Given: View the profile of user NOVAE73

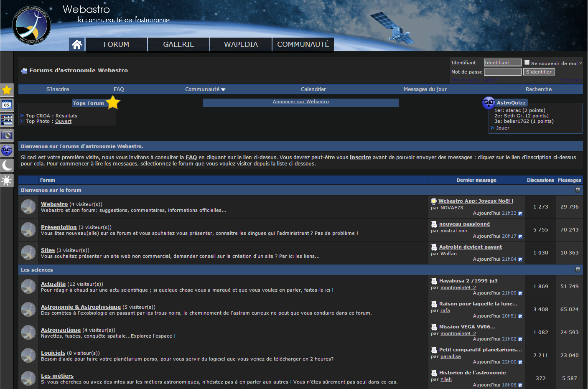Looking at the screenshot, I should pos(452,208).
